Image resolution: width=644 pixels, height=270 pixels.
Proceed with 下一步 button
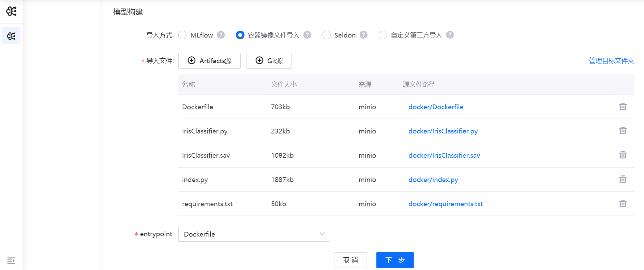395,260
